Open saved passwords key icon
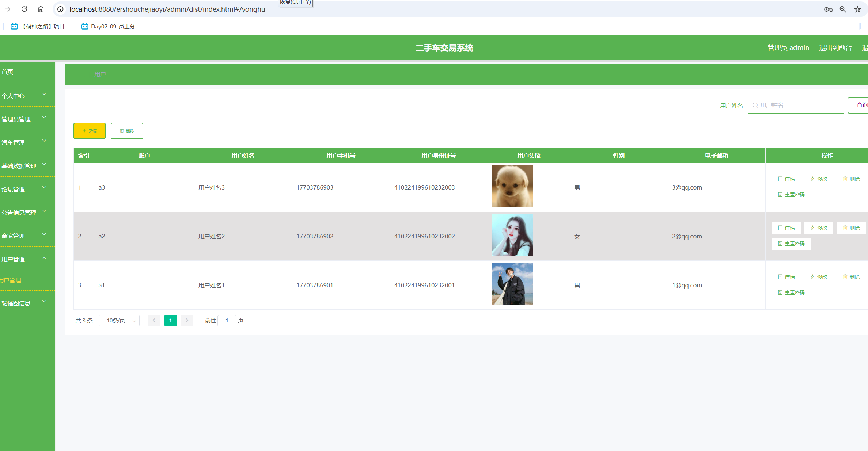This screenshot has height=451, width=868. point(828,9)
